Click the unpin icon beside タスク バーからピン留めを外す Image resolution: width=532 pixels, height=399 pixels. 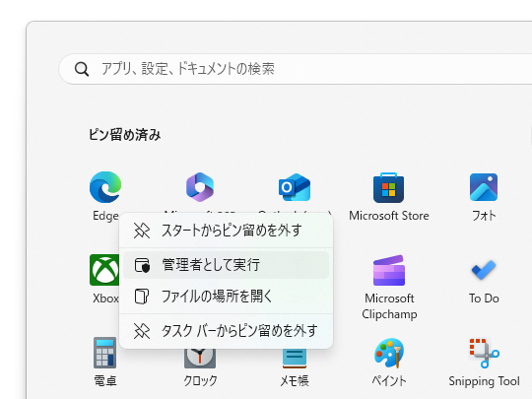142,331
